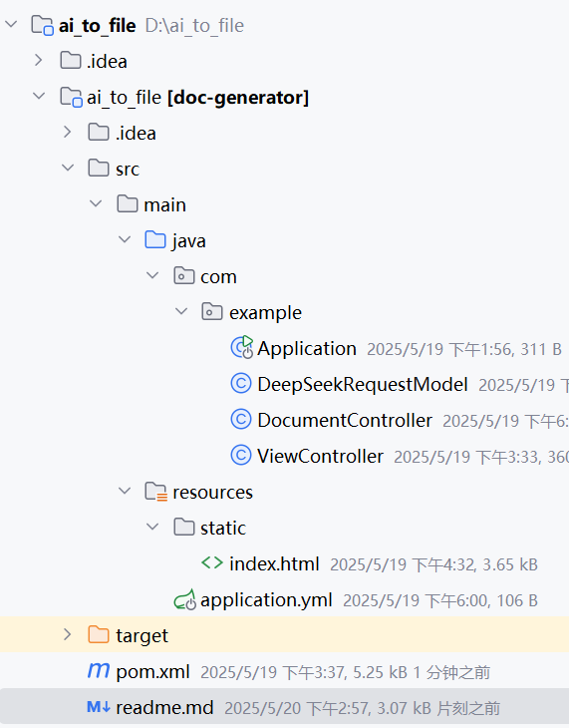This screenshot has width=569, height=728.
Task: Open the Application class file
Action: (x=307, y=349)
